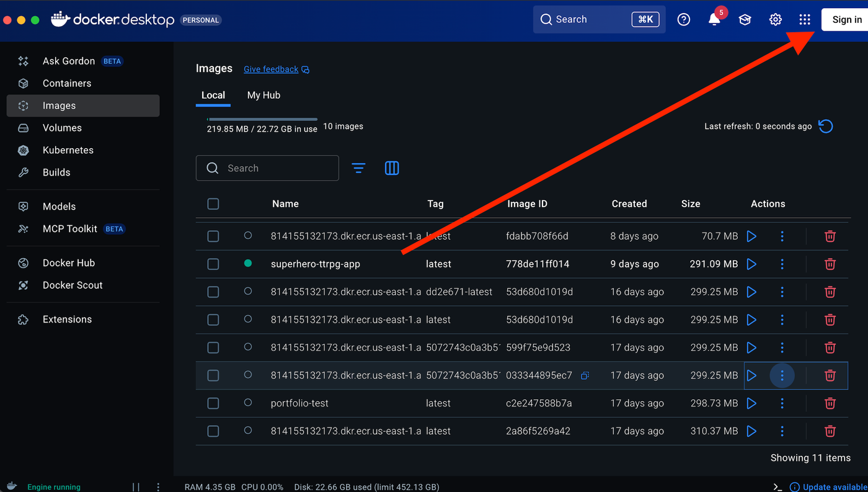Copy image ID 033344895ec7
868x492 pixels.
coord(585,375)
